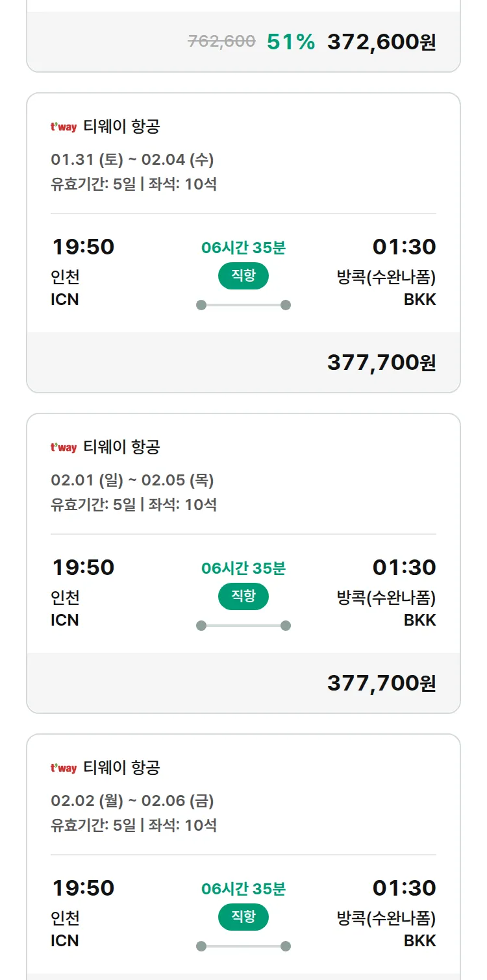The width and height of the screenshot is (487, 980).
Task: Click the 01:30 arrival time on the 01.31 flight
Action: [404, 247]
